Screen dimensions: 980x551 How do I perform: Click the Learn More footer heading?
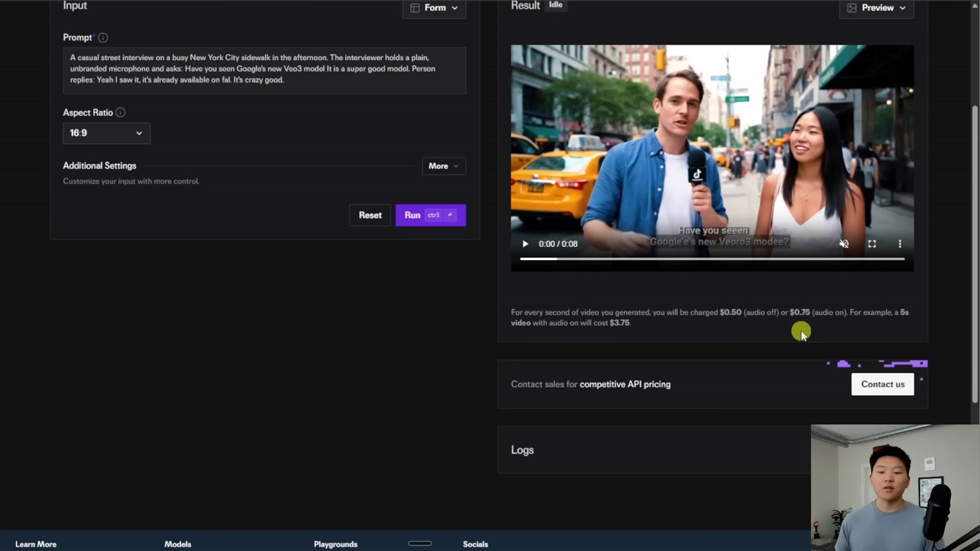pyautogui.click(x=36, y=544)
